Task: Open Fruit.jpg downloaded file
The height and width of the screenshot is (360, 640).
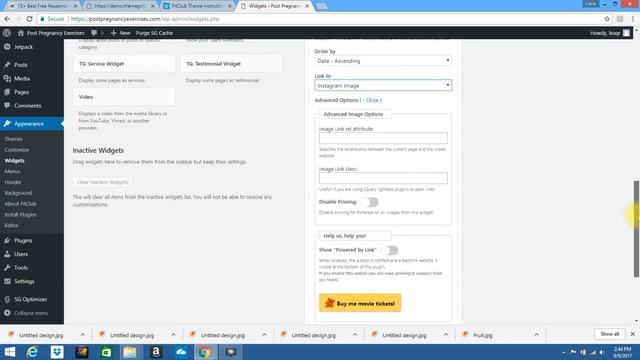Action: point(482,335)
